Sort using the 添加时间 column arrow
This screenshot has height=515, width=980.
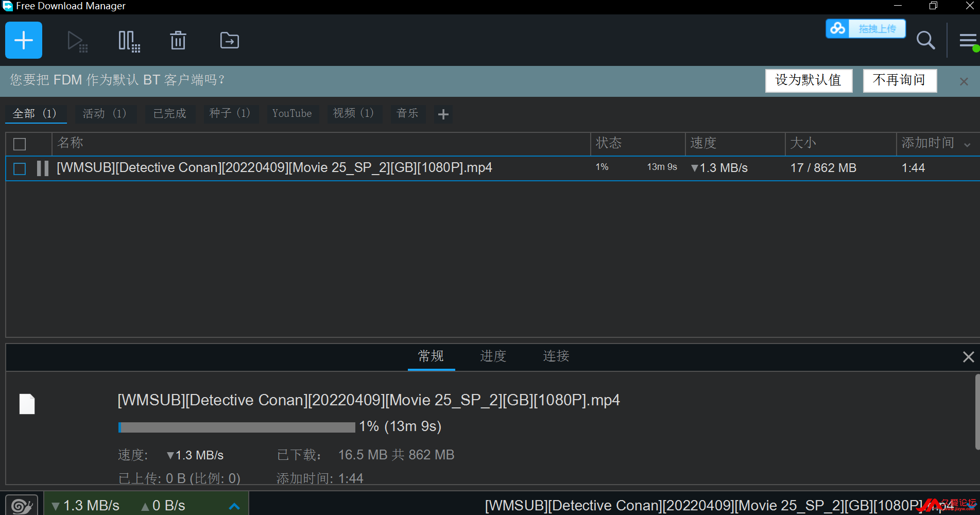point(967,145)
